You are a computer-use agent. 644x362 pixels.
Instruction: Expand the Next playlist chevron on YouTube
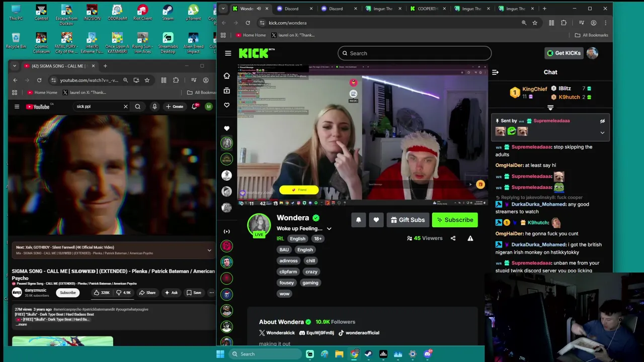[x=209, y=250]
